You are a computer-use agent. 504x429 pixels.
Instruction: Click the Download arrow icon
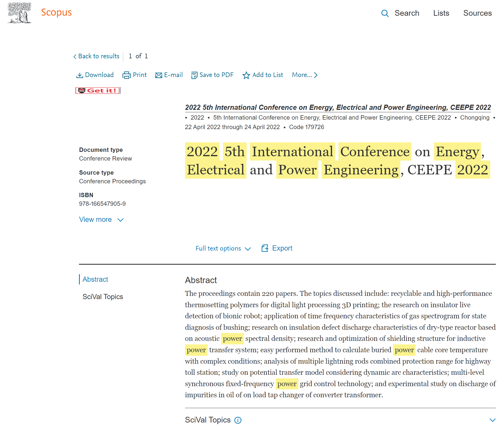[80, 75]
